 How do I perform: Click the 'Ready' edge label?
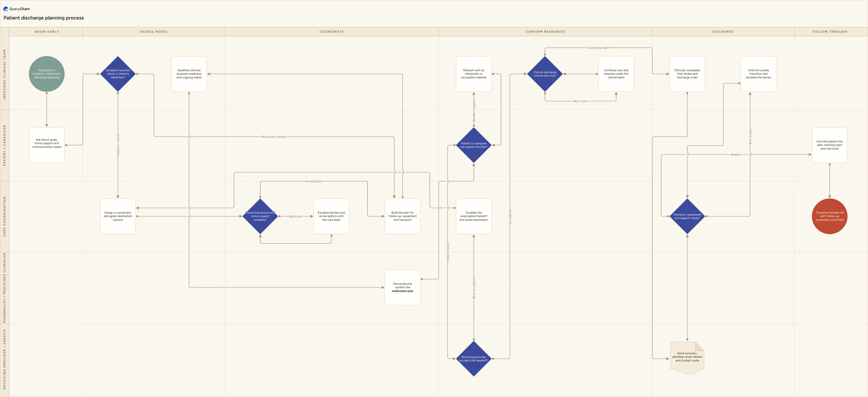pos(735,155)
